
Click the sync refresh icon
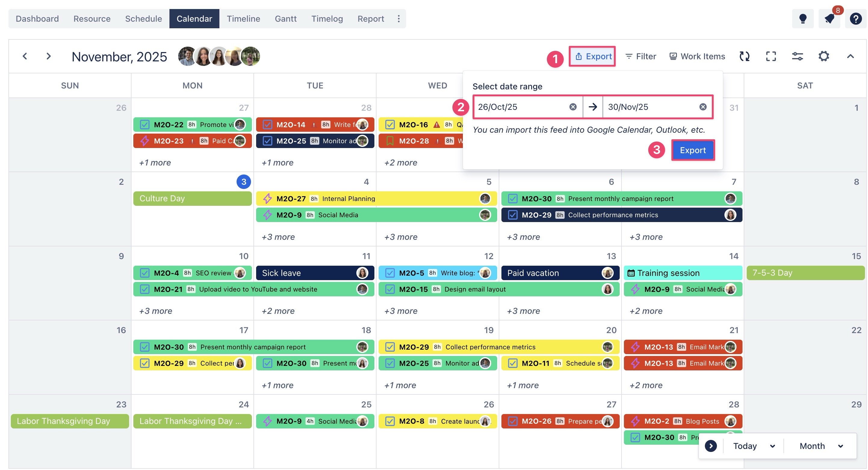point(744,56)
